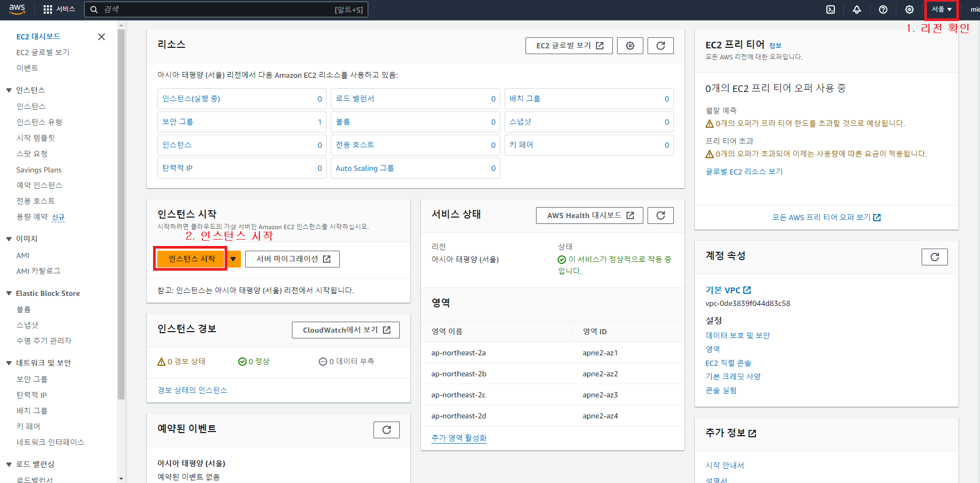This screenshot has height=483, width=980.
Task: Collapse 로드 밸런싱 sidebar section
Action: pyautogui.click(x=9, y=465)
